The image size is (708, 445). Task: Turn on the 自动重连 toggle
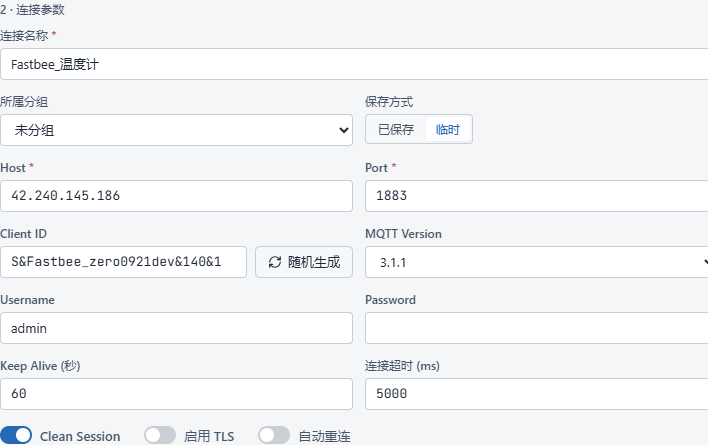(274, 436)
